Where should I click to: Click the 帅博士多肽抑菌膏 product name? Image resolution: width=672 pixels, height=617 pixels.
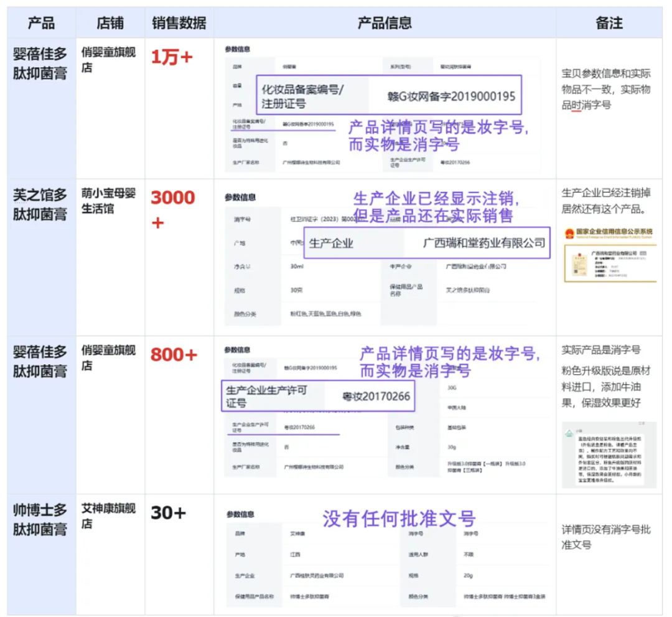pyautogui.click(x=41, y=520)
